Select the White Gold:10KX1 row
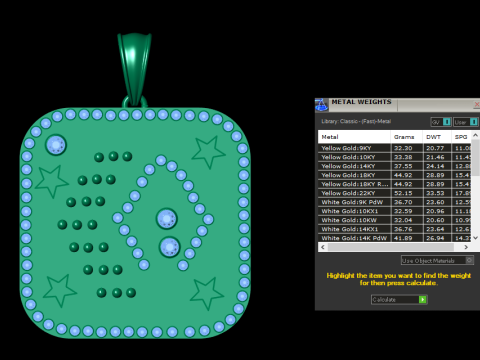The image size is (480, 360). (395, 211)
